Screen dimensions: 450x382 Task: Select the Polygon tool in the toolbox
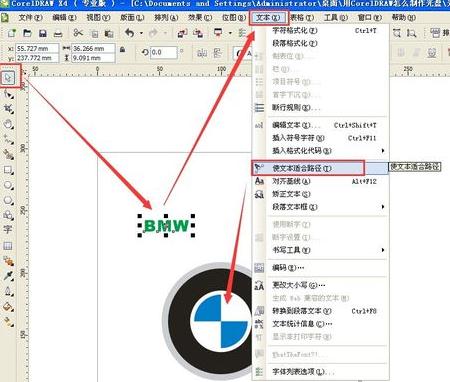(8, 200)
